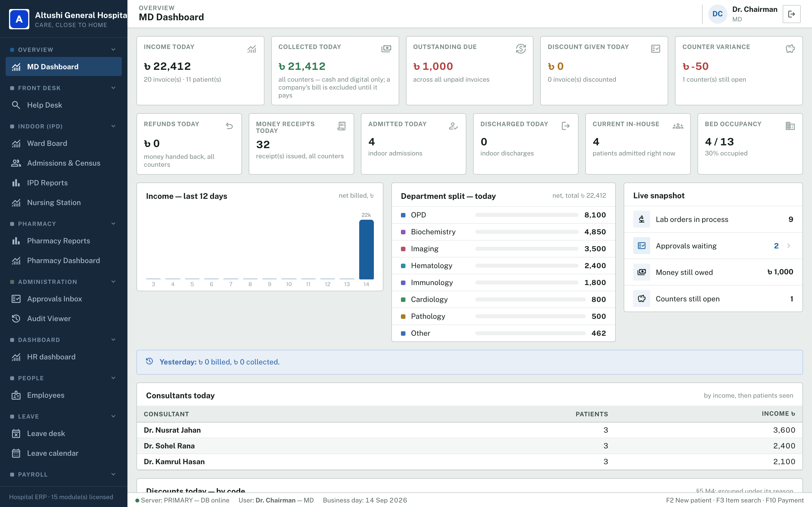Expand the Payroll sidebar section

point(113,475)
